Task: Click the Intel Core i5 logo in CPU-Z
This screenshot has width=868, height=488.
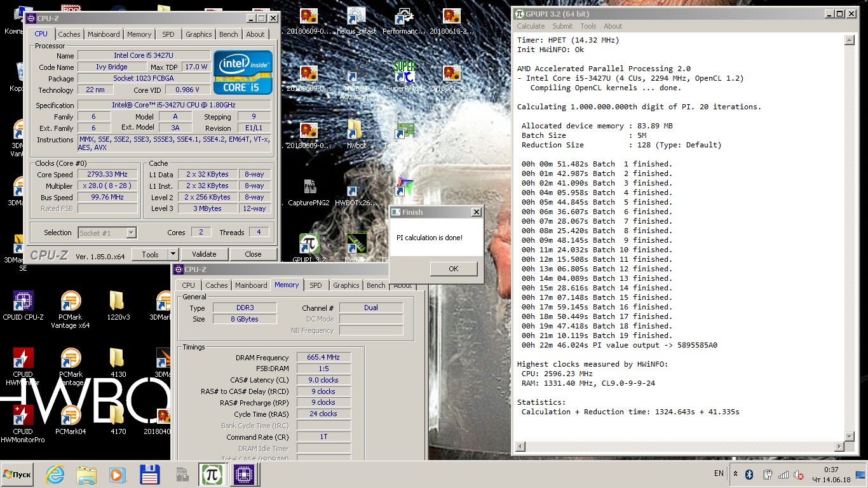Action: click(x=243, y=72)
